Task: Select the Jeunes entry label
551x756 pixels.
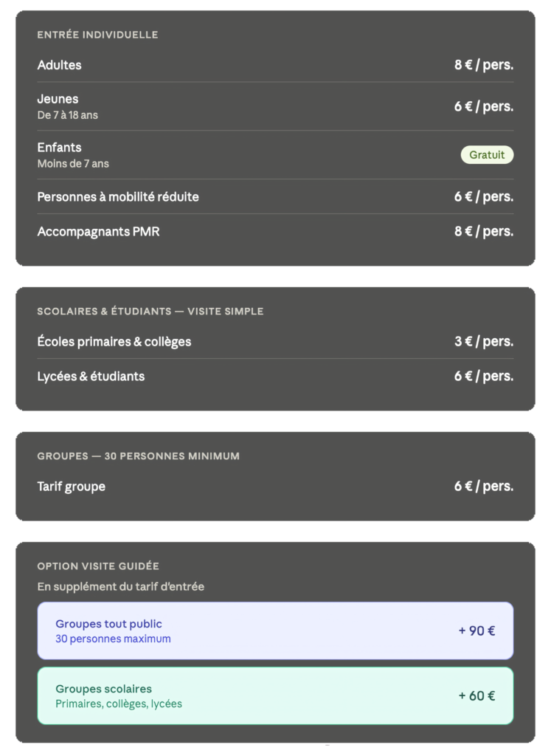Action: (58, 99)
